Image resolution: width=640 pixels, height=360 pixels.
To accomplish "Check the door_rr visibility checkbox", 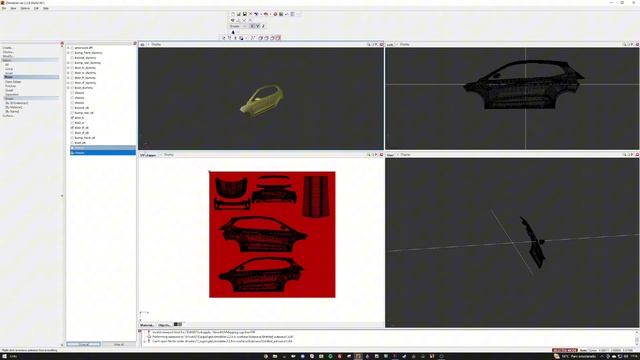I will coord(72,122).
